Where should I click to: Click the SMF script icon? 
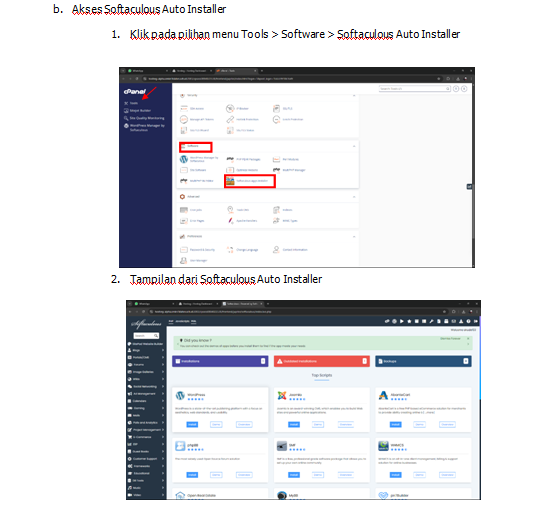pyautogui.click(x=282, y=446)
